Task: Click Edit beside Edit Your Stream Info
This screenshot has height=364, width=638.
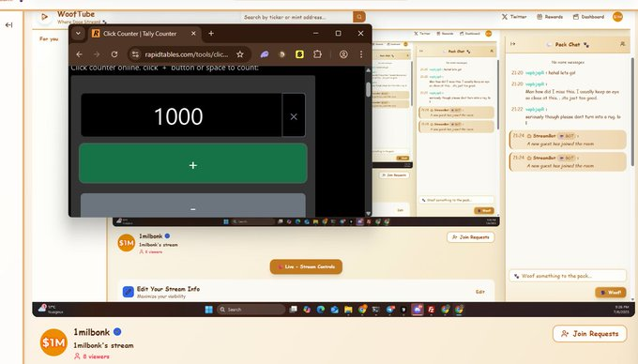Action: click(480, 292)
